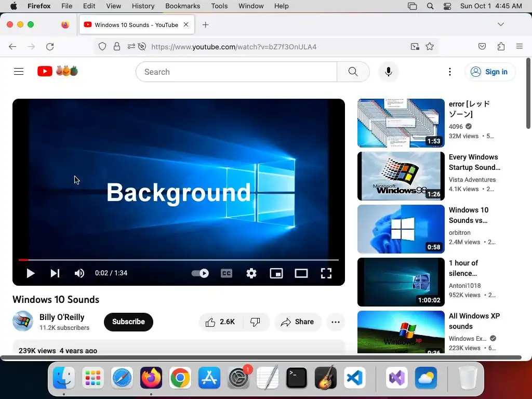Open a new Firefox tab
Viewport: 532px width, 399px height.
tap(205, 25)
